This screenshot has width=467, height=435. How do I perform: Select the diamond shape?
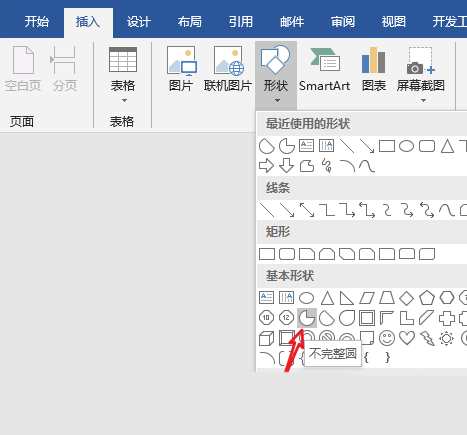point(407,298)
